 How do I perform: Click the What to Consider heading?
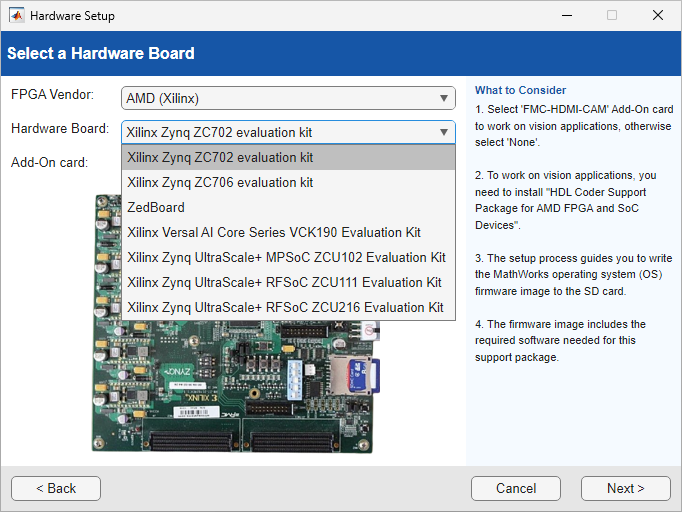(x=520, y=90)
